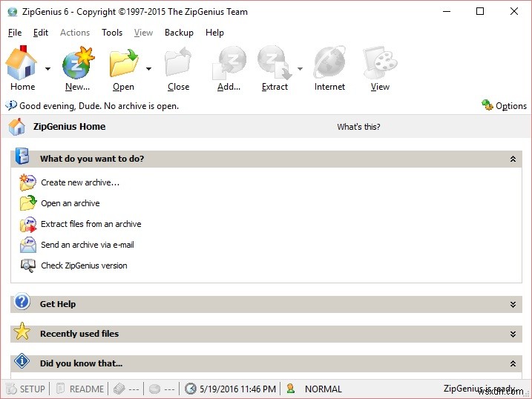Open the Open button dropdown arrow
The width and height of the screenshot is (532, 399).
pyautogui.click(x=148, y=69)
